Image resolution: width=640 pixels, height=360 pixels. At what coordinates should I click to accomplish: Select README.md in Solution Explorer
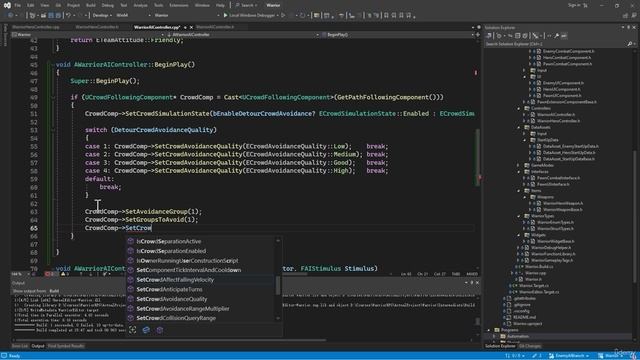[525, 317]
